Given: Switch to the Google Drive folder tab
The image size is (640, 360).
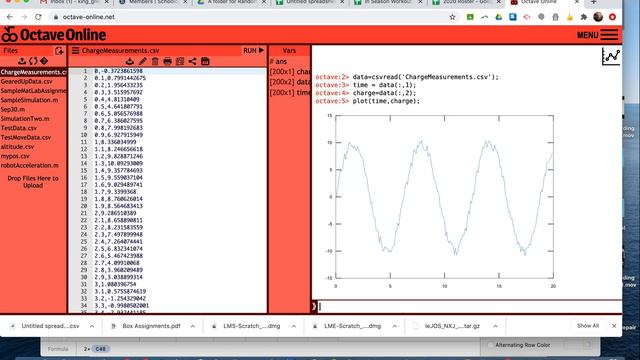Looking at the screenshot, I should pos(231,2).
